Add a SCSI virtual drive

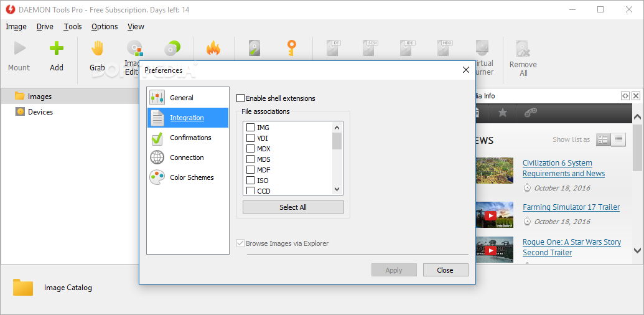coord(370,49)
